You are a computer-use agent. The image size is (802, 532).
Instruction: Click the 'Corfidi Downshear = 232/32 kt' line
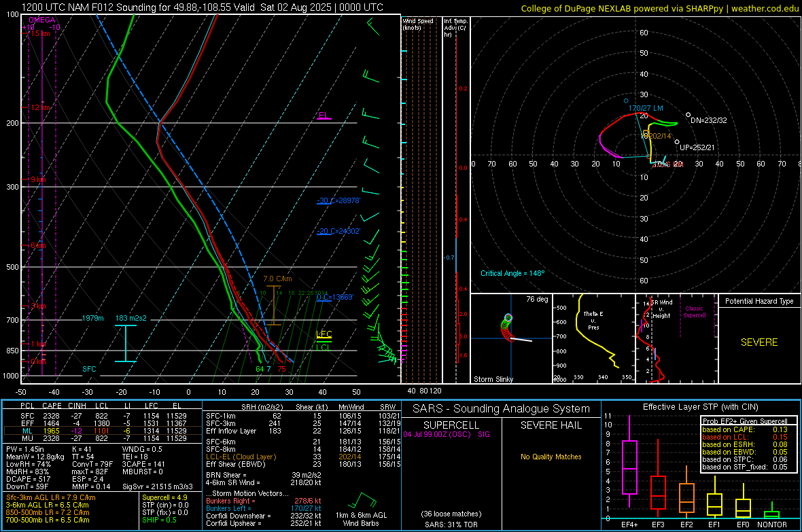click(264, 516)
